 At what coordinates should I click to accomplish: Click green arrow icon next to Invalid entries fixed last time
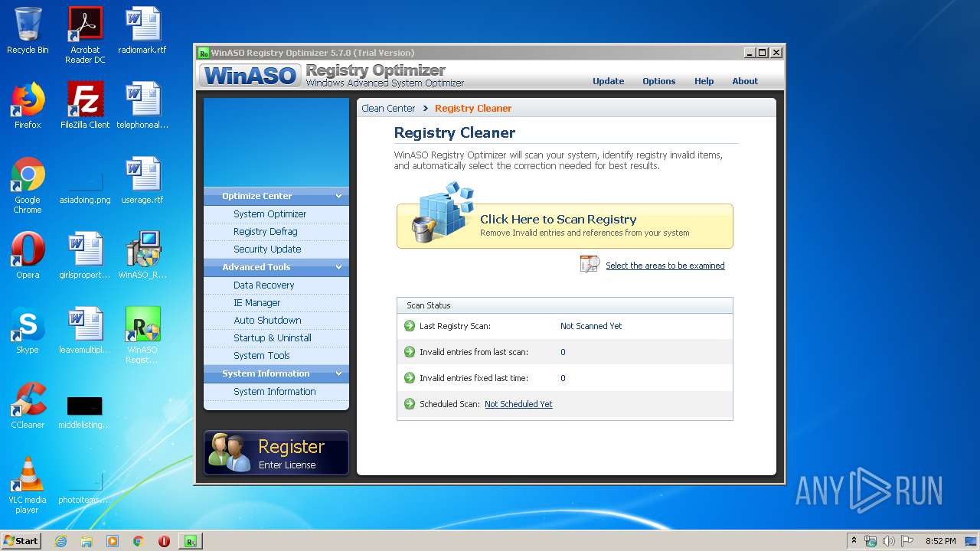click(x=410, y=378)
